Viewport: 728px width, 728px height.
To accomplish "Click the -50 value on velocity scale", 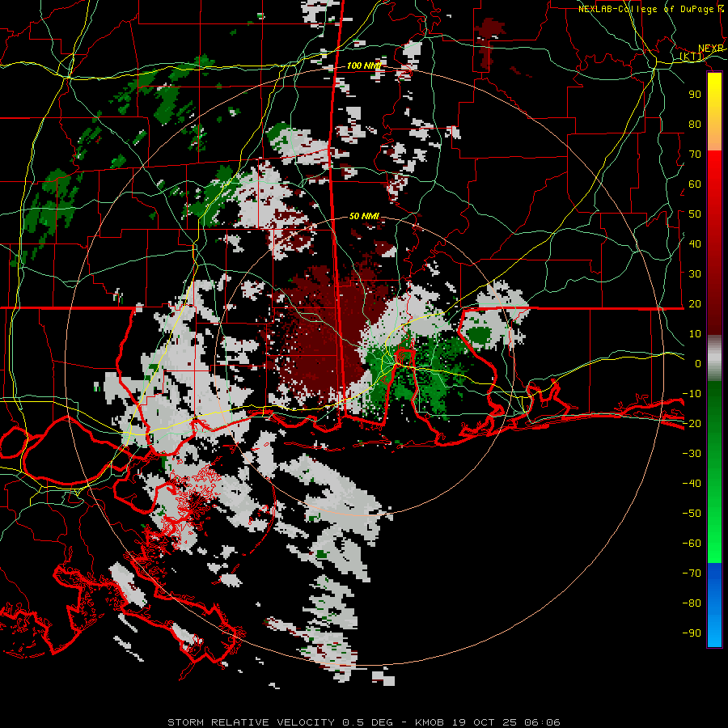I will [692, 514].
